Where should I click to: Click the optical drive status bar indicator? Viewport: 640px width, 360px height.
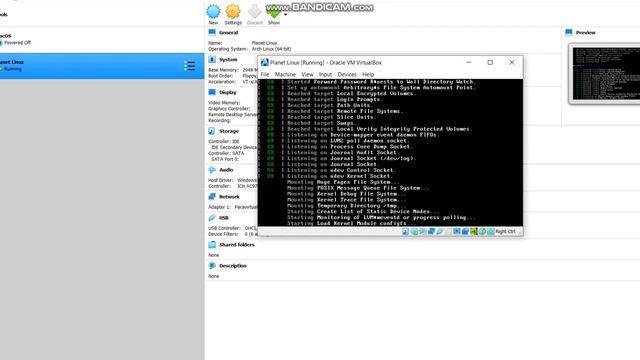click(414, 231)
